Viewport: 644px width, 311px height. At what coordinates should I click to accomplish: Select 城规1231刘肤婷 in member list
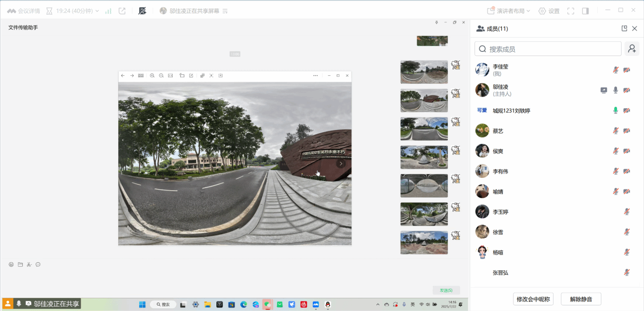511,110
